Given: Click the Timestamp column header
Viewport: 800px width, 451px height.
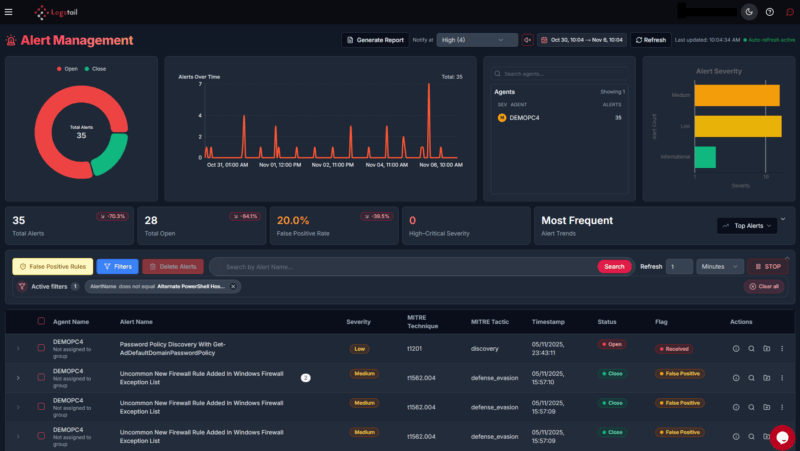Looking at the screenshot, I should coord(548,321).
